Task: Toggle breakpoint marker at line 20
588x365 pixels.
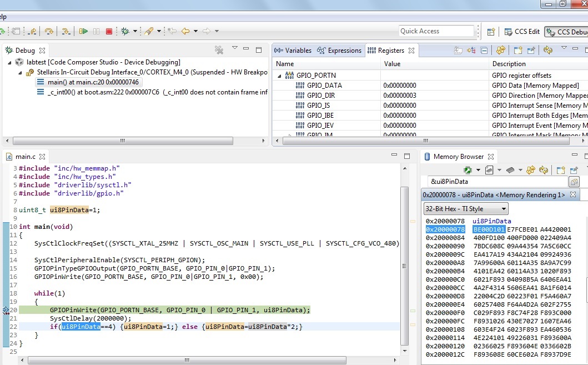Action: [x=6, y=310]
